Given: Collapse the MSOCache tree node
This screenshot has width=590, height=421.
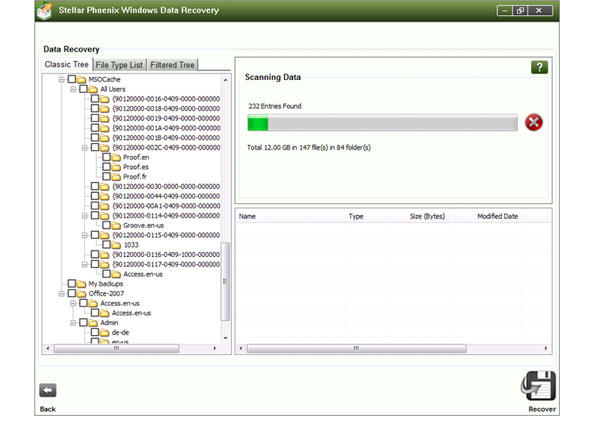Looking at the screenshot, I should (x=61, y=79).
